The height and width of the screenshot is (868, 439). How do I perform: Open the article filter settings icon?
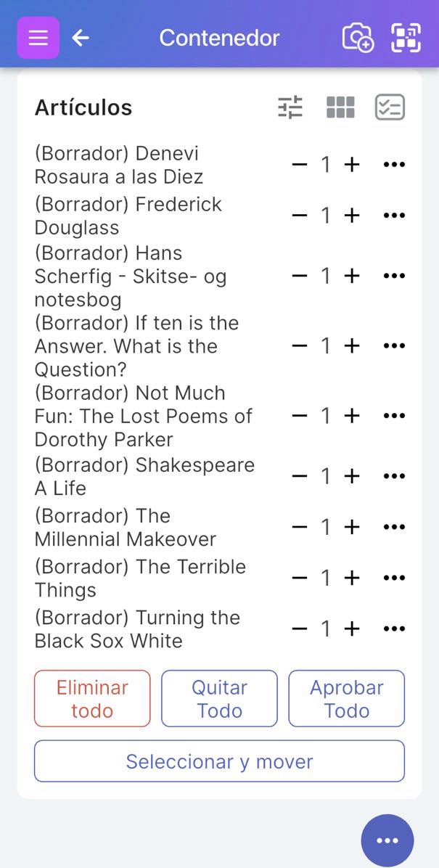click(x=290, y=107)
